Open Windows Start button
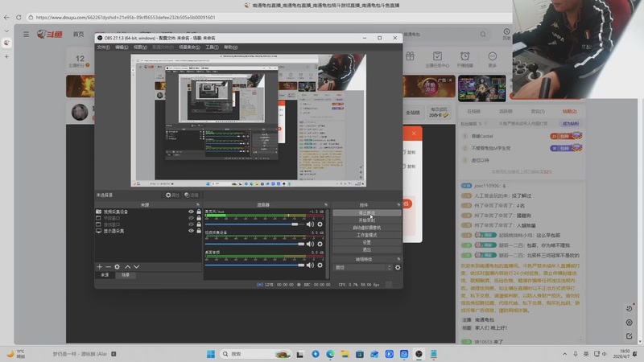Image resolution: width=644 pixels, height=362 pixels. [x=211, y=354]
